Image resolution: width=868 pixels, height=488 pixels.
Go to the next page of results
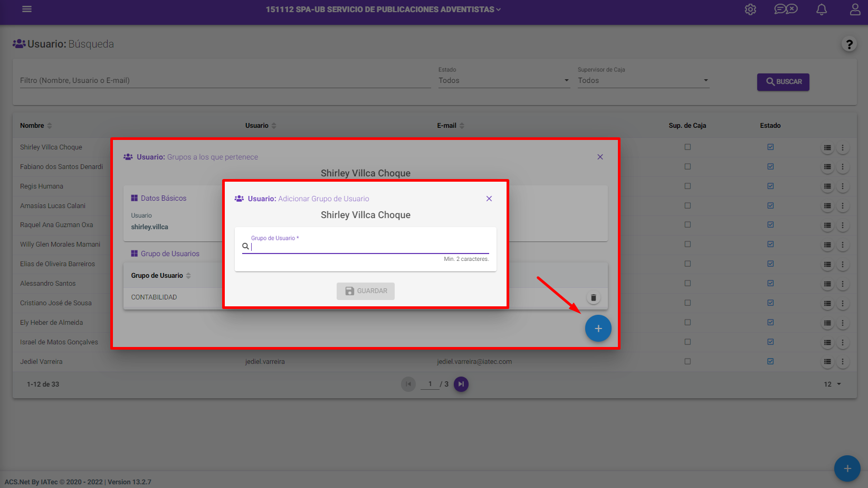(x=461, y=384)
